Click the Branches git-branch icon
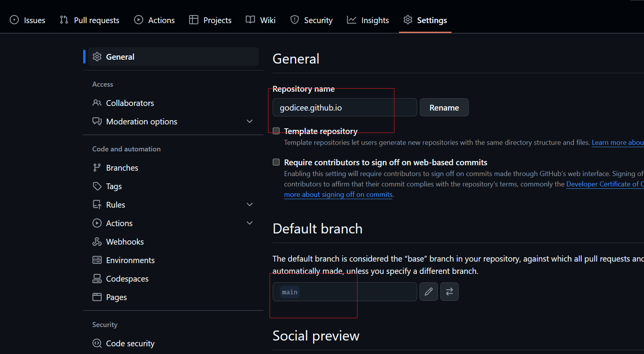 [x=97, y=168]
